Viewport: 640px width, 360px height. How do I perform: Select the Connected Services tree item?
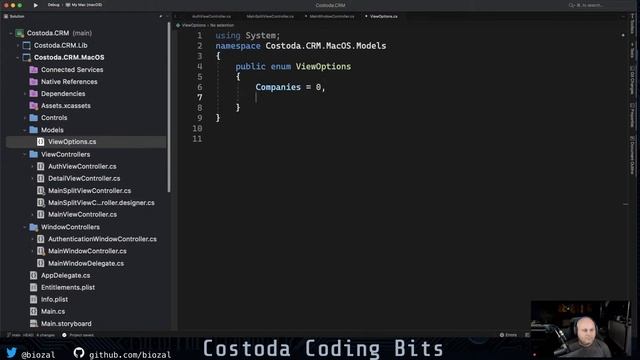coord(72,70)
